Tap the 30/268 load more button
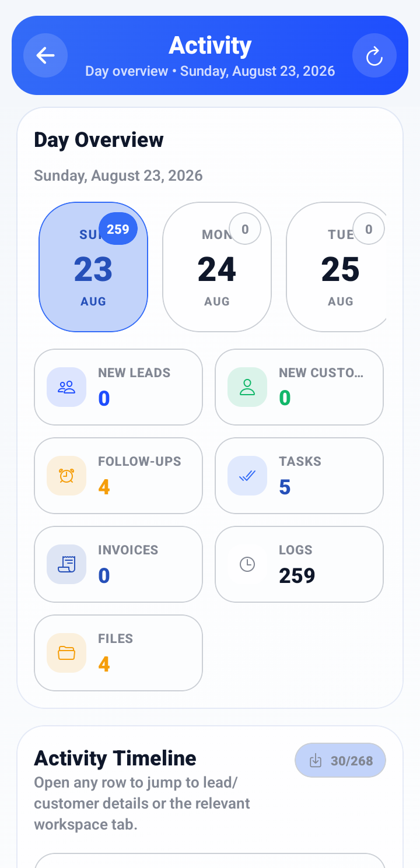Image resolution: width=420 pixels, height=868 pixels. (341, 760)
